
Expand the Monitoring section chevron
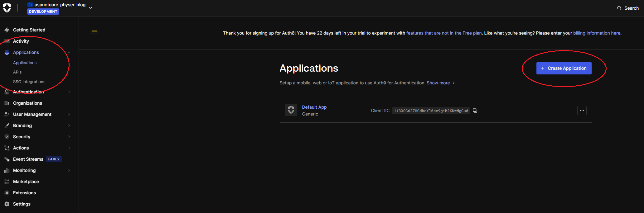point(69,170)
